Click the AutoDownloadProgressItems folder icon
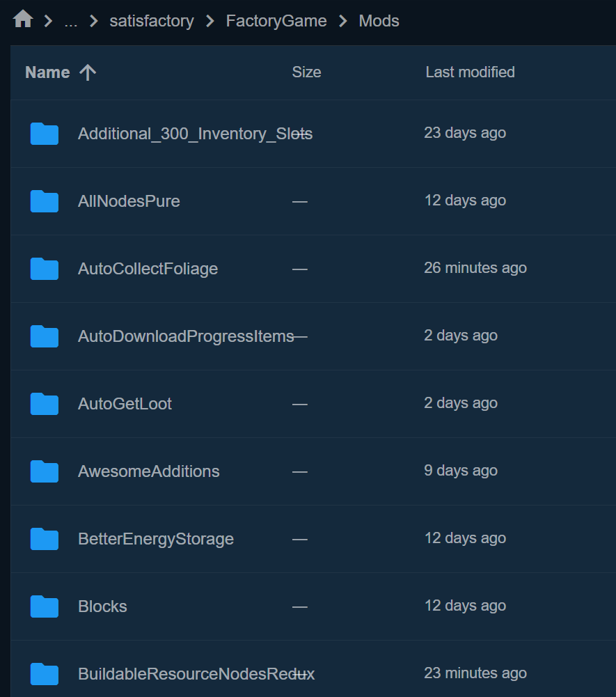This screenshot has height=697, width=616. point(45,336)
